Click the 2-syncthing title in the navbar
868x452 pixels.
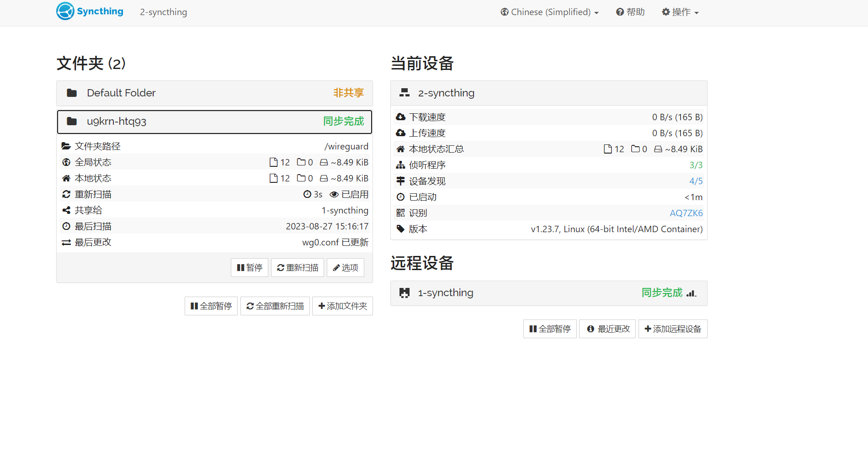pos(164,12)
